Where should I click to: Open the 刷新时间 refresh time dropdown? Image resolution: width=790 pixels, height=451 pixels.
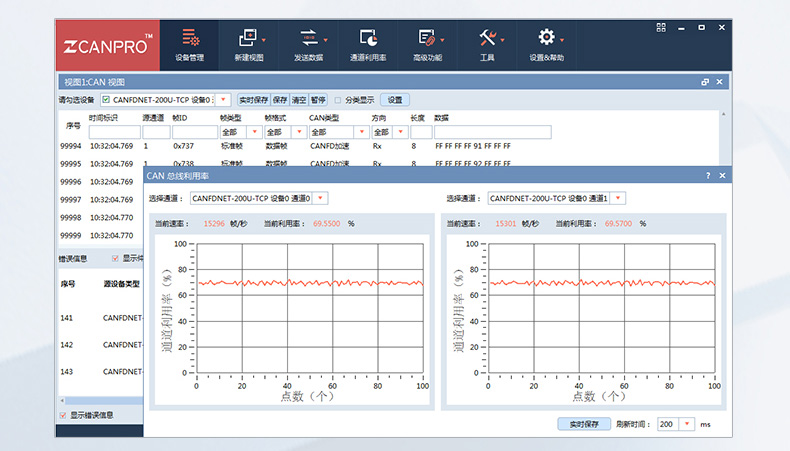pyautogui.click(x=687, y=424)
